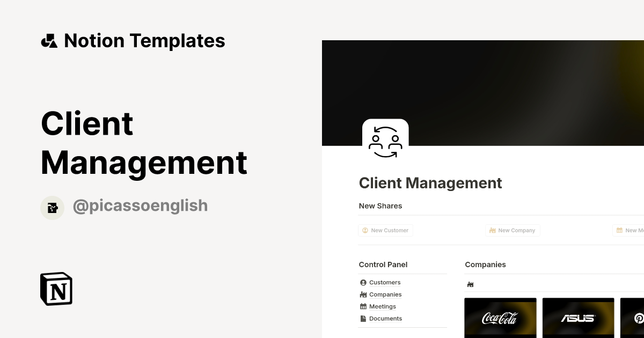Click the person icon beside Customers in Control Panel

[x=363, y=282]
